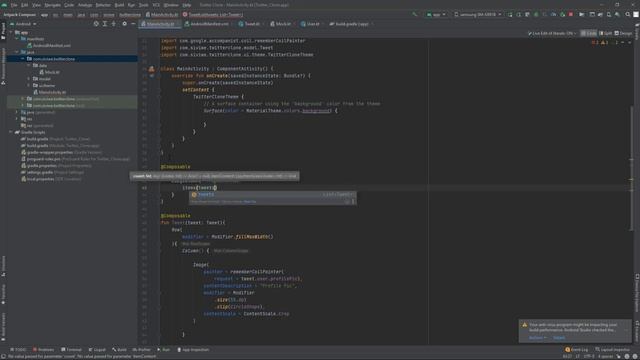Viewport: 640px width, 360px height.
Task: Click the green hammer Make Project icon
Action: coord(415,14)
